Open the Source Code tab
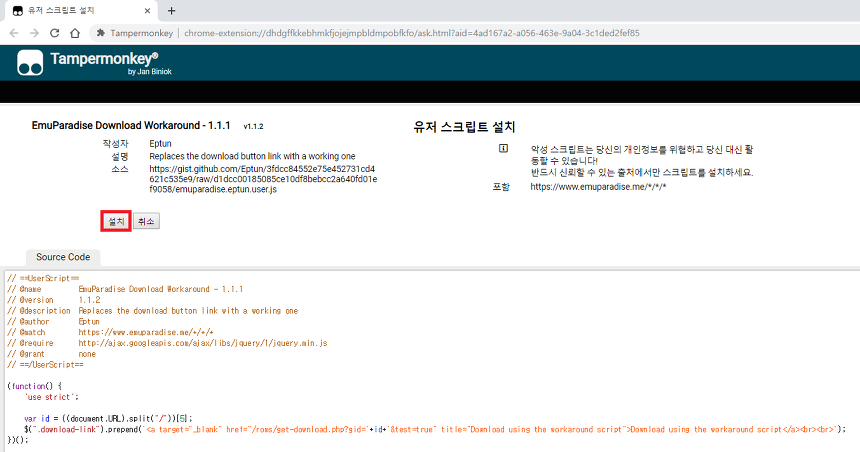Viewport: 860px width, 452px height. coord(63,257)
